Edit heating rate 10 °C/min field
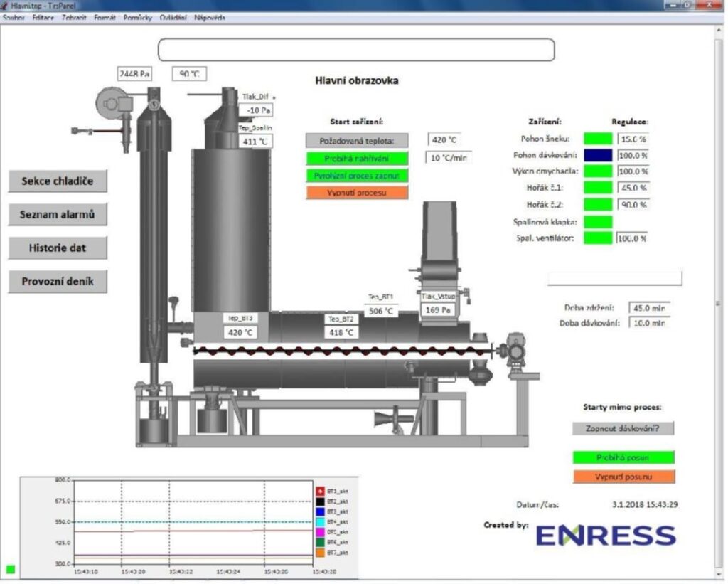This screenshot has height=584, width=728. point(449,157)
